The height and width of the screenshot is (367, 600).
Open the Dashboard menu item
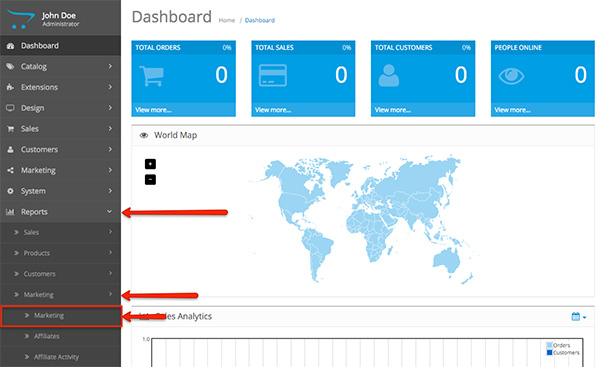[x=60, y=46]
